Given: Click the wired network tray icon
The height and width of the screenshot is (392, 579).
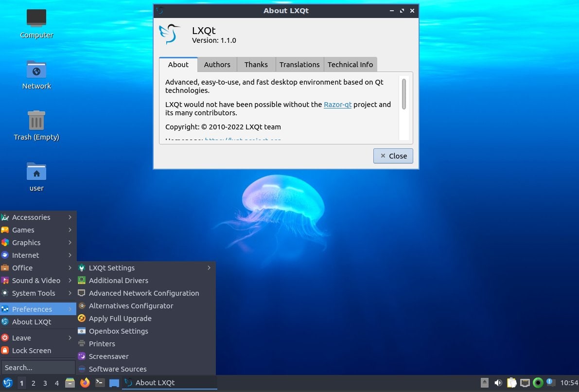Looking at the screenshot, I should [x=525, y=383].
